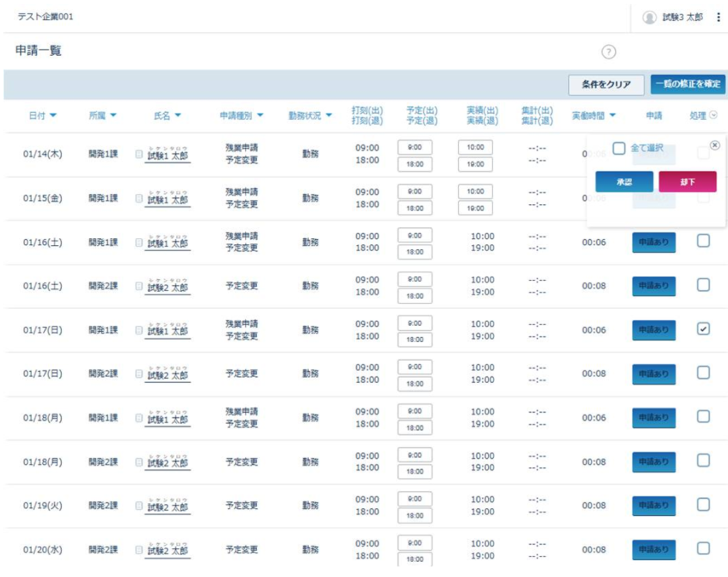Open the three-dot menu at top right
Screen dimensions: 728x577
[719, 17]
